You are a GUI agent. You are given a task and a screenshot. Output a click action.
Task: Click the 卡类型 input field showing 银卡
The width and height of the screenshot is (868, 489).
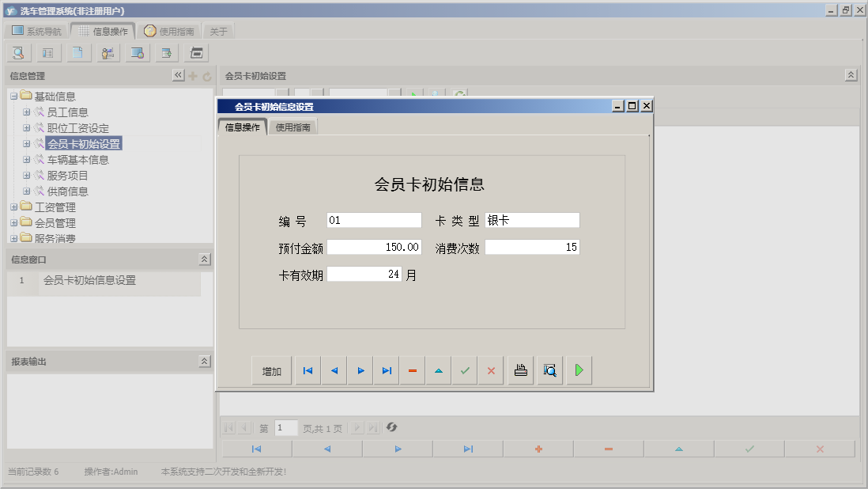[532, 220]
